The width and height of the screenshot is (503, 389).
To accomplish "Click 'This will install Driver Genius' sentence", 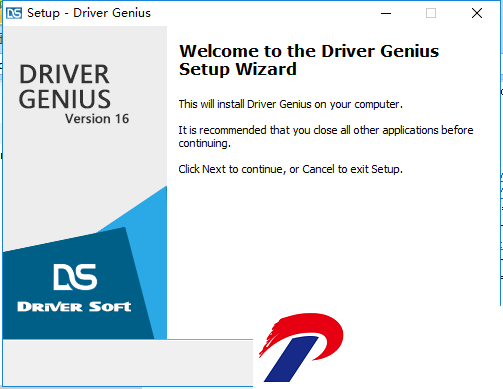I will click(x=290, y=104).
